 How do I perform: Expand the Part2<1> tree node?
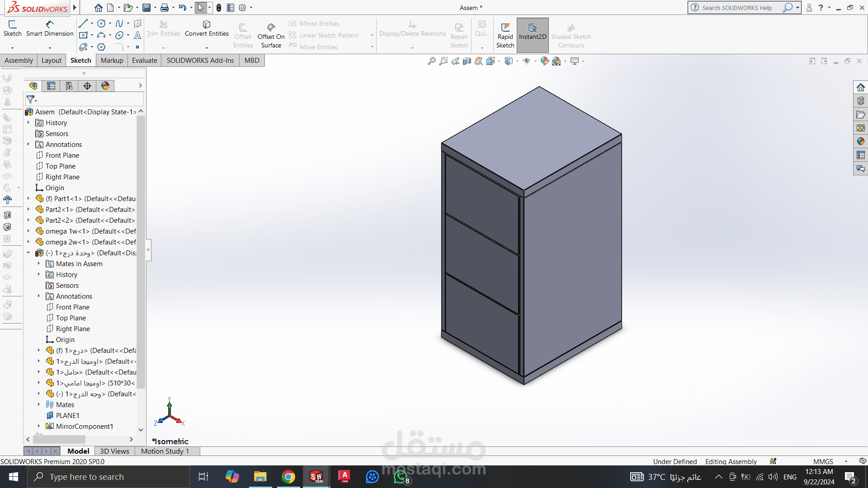pos(28,210)
